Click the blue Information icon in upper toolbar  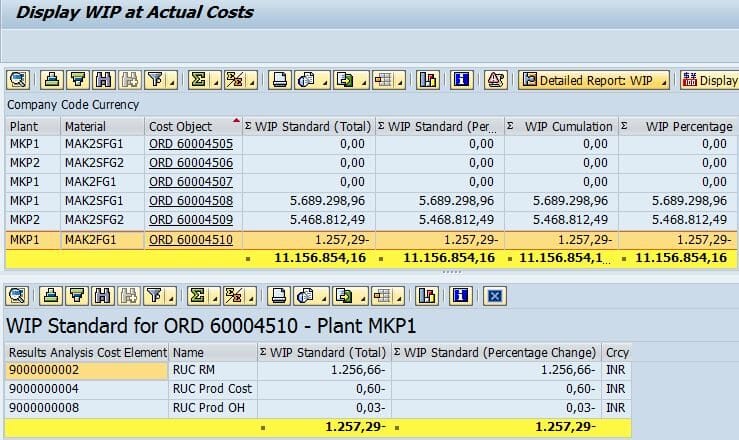click(x=462, y=80)
